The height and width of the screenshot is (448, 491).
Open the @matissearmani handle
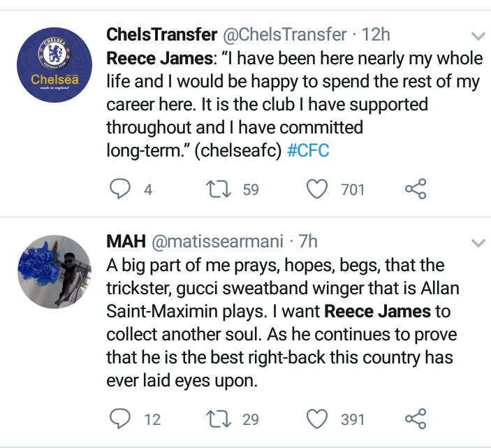(217, 241)
